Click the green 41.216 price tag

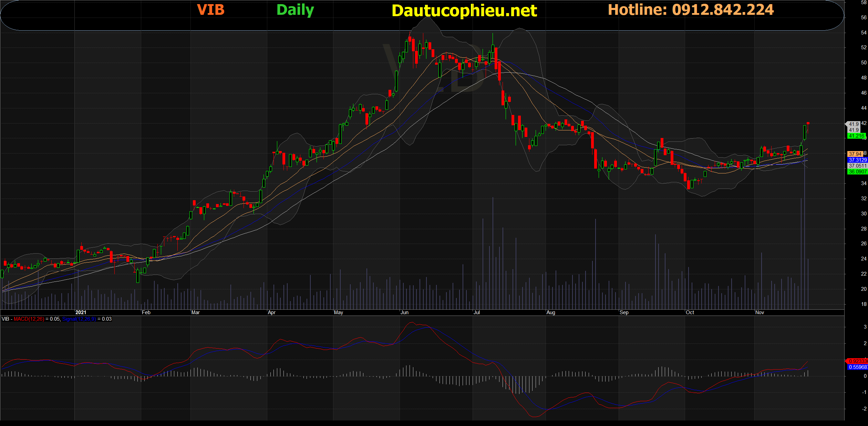[857, 136]
